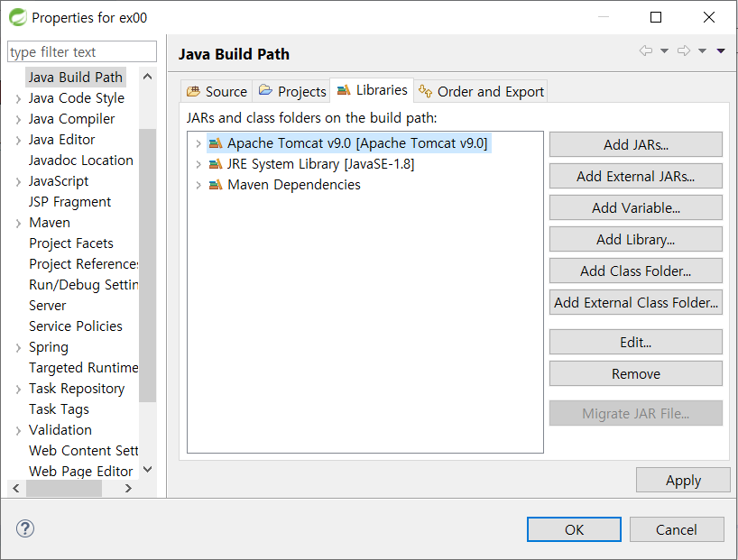Go back using the left arrow icon
The width and height of the screenshot is (738, 560).
[646, 50]
